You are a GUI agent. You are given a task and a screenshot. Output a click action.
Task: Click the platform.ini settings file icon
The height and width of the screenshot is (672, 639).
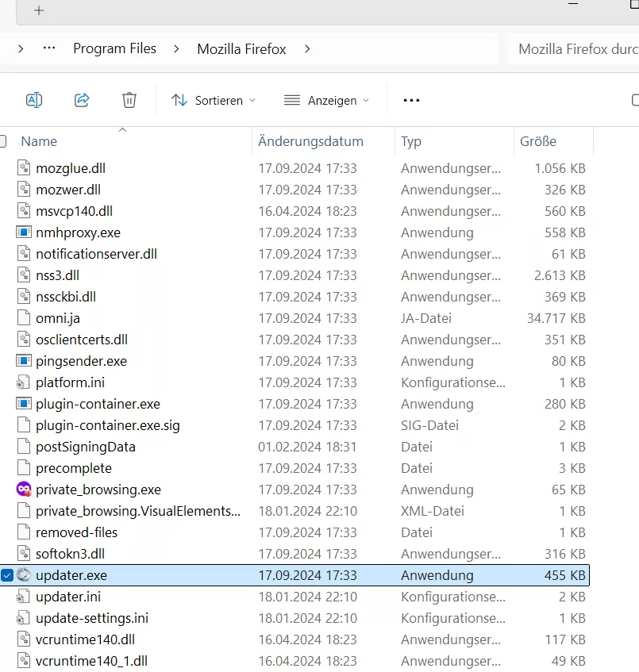click(24, 382)
